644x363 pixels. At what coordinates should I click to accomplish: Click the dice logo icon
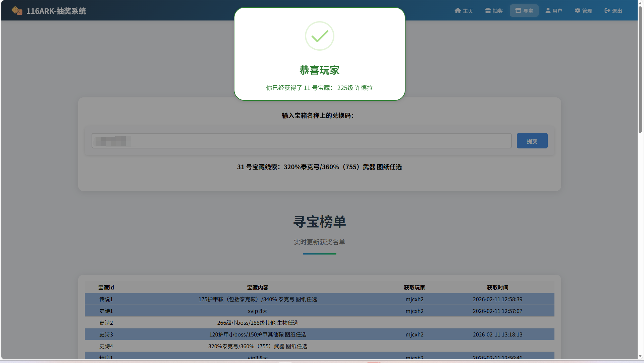[x=17, y=11]
